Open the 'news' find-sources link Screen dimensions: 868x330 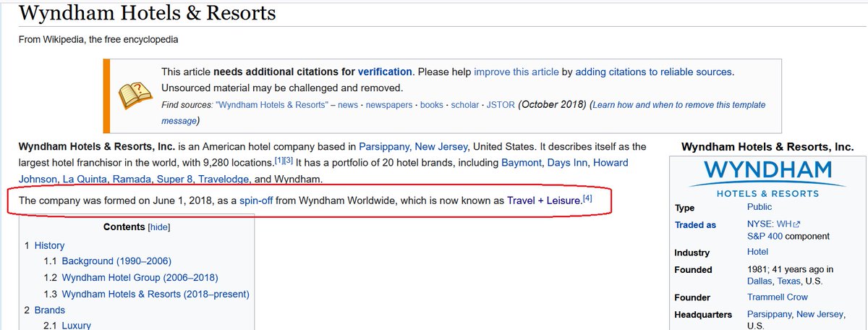coord(348,105)
